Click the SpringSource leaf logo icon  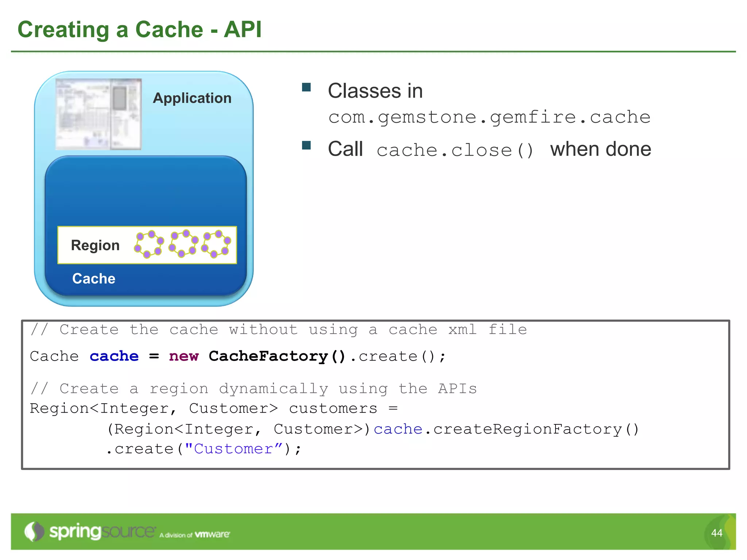(34, 532)
